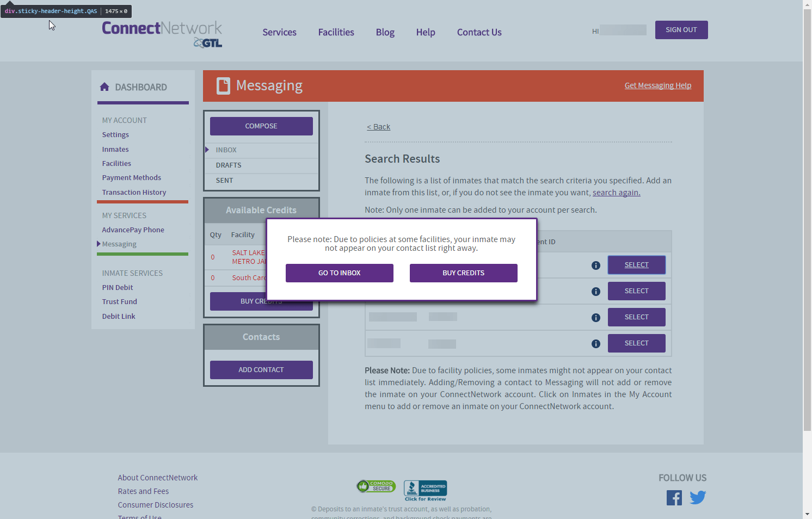Click the MY ACCOUNT section label
This screenshot has height=519, width=812.
(x=125, y=121)
